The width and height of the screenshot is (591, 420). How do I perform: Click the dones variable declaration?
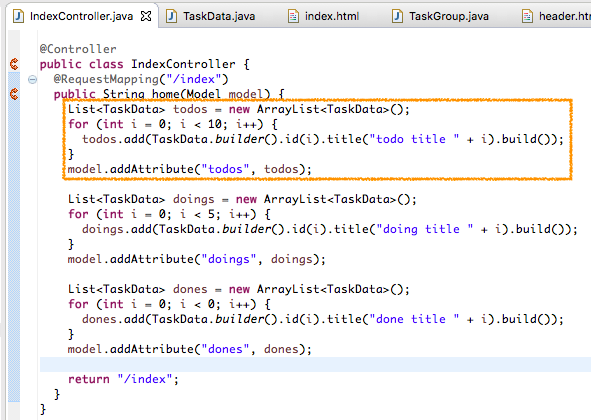pyautogui.click(x=190, y=289)
